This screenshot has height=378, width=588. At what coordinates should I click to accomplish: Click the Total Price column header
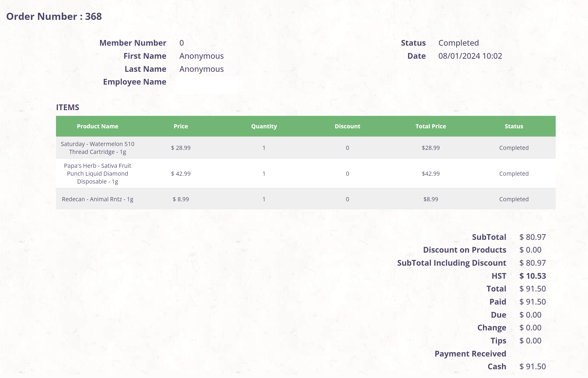[431, 126]
